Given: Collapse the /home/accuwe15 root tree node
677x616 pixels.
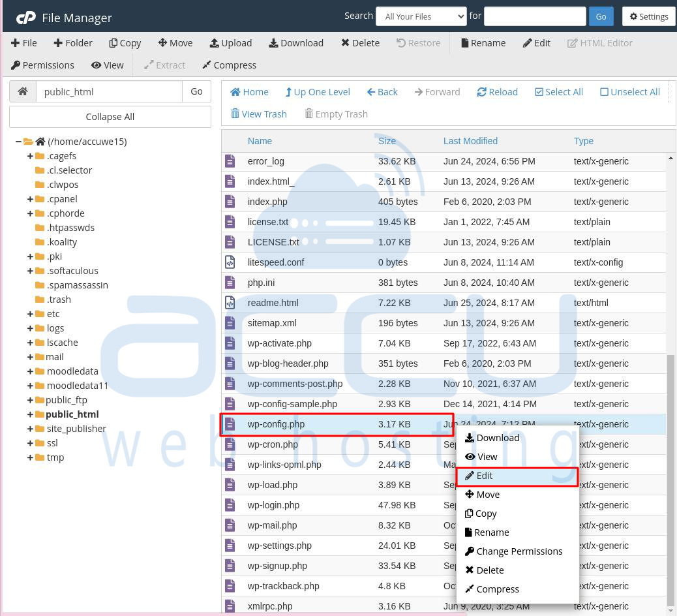Looking at the screenshot, I should coord(18,141).
